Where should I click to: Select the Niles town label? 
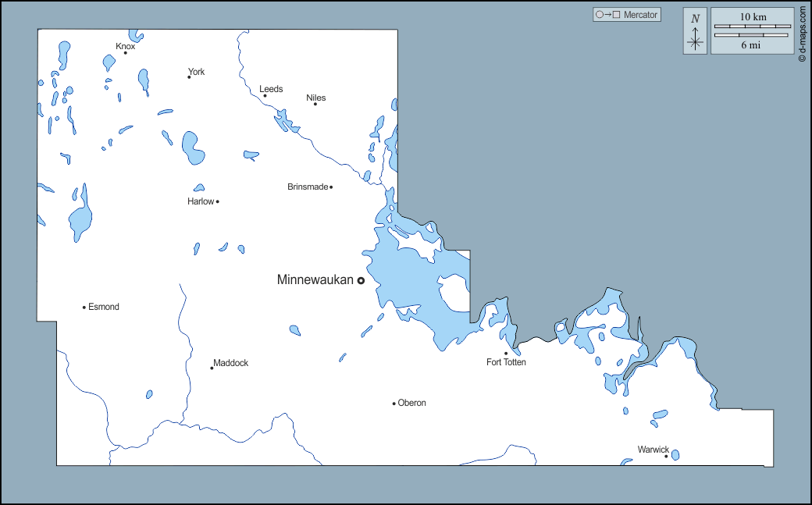tap(316, 98)
